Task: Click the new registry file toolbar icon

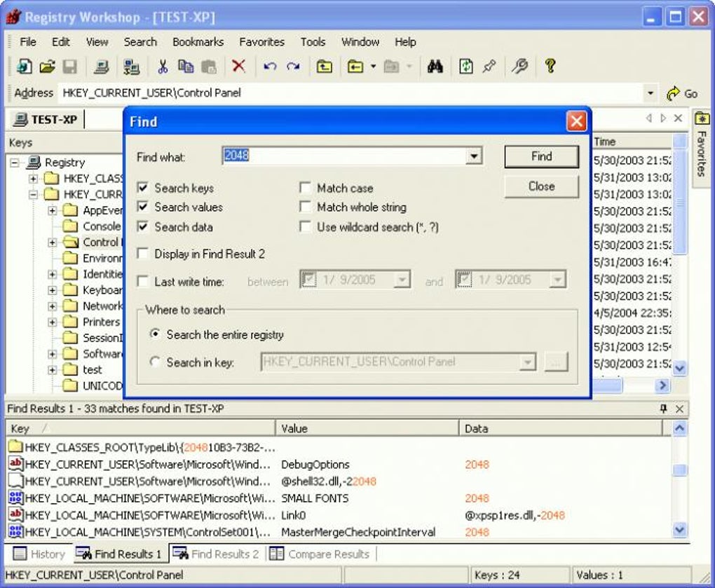Action: click(24, 67)
